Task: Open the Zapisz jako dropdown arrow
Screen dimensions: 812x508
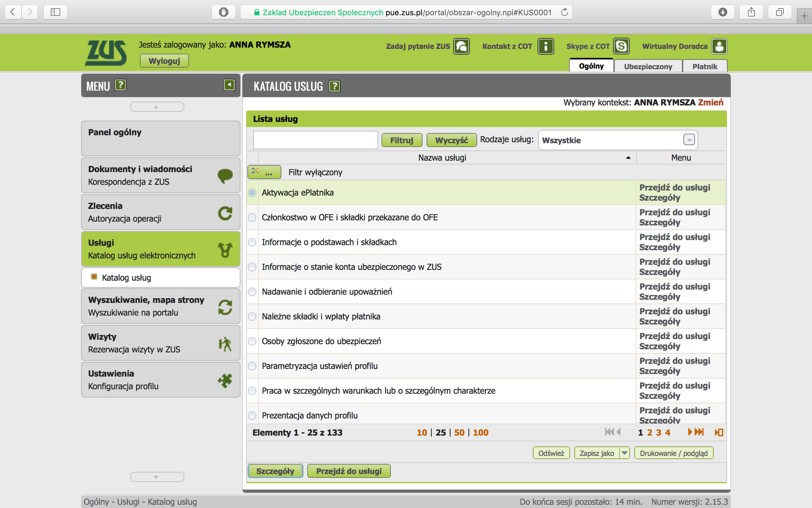Action: coord(625,453)
